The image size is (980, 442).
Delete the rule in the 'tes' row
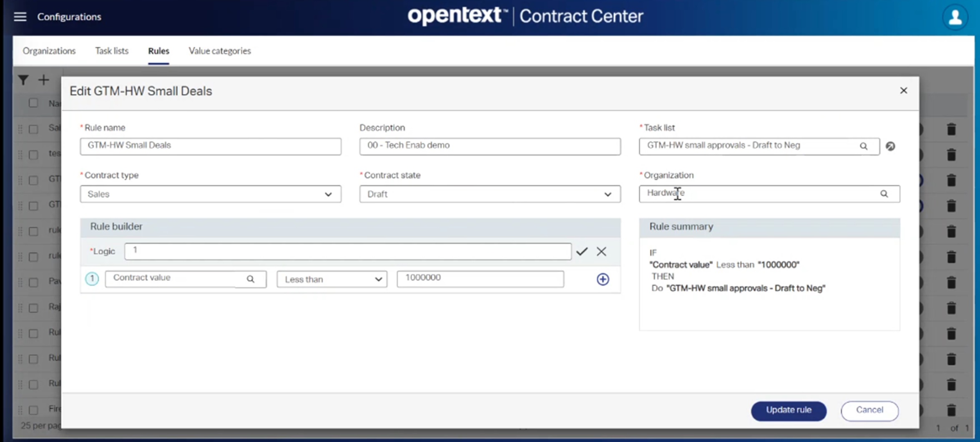coord(951,155)
